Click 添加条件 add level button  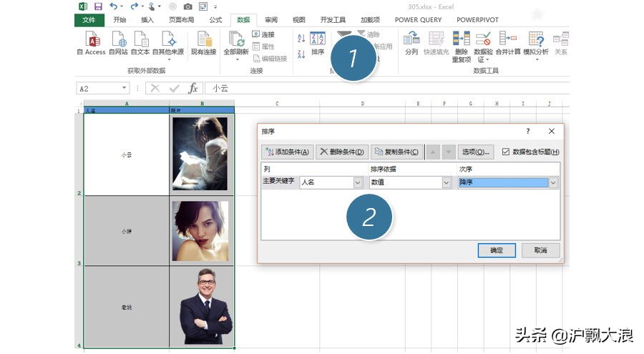click(x=288, y=152)
